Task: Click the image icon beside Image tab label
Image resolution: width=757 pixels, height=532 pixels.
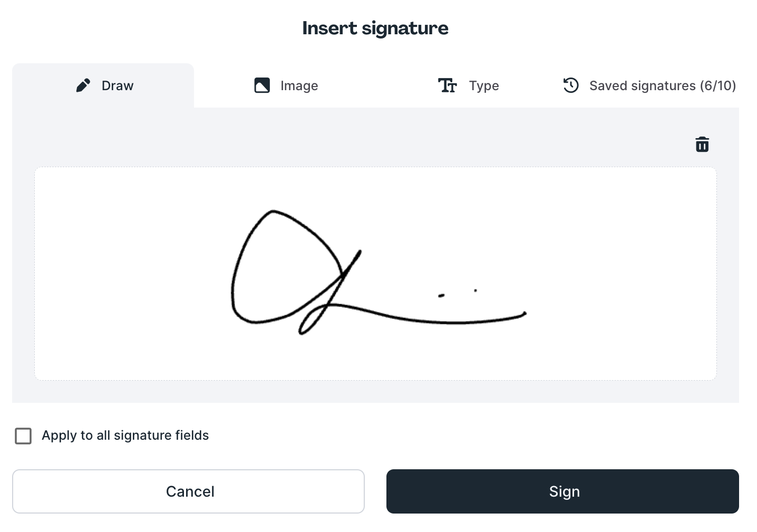Action: tap(262, 85)
